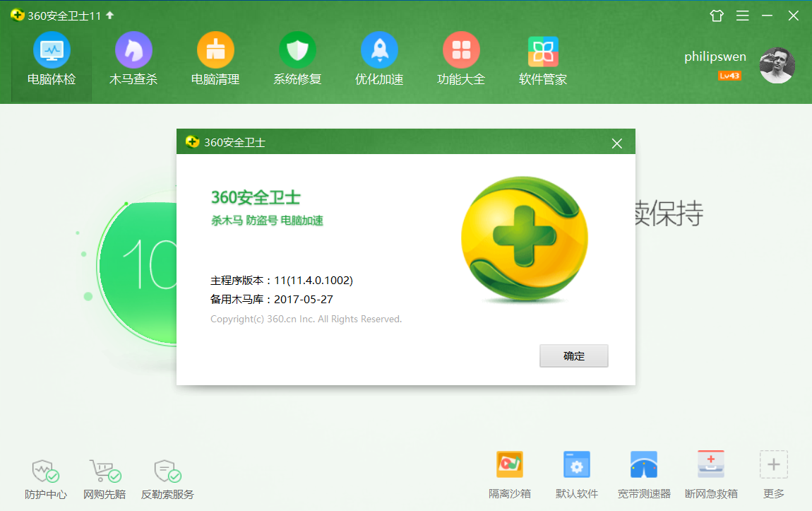Open the 木马查杀 (Trojan Scan) feature
Viewport: 812px width, 511px height.
[x=133, y=58]
